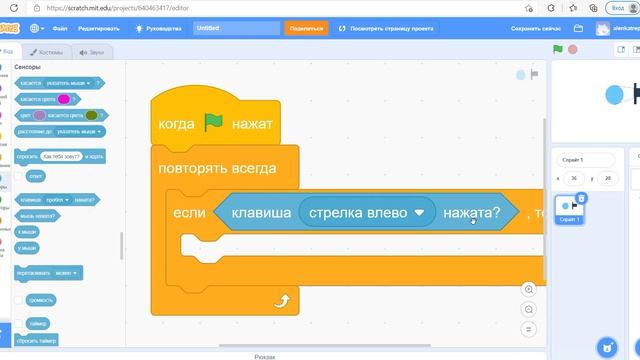Click the мышь нажата? block
Viewport: 640px width, 360px height.
click(38, 216)
